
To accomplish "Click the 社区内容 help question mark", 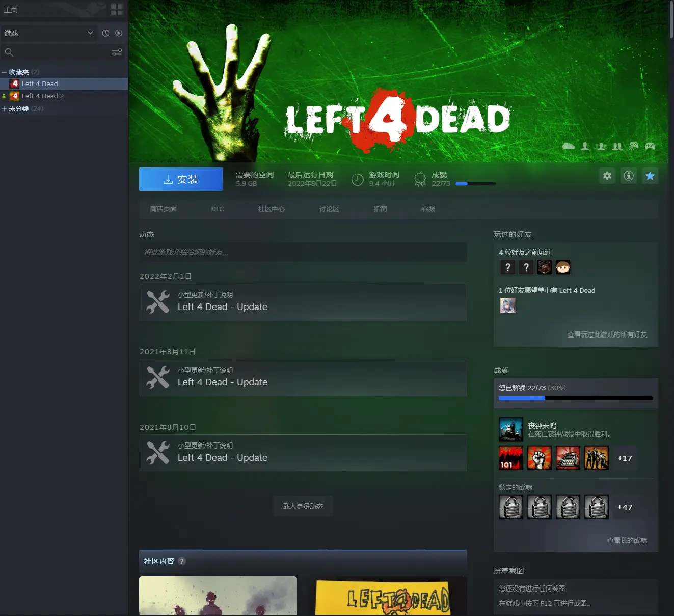I will click(x=182, y=561).
